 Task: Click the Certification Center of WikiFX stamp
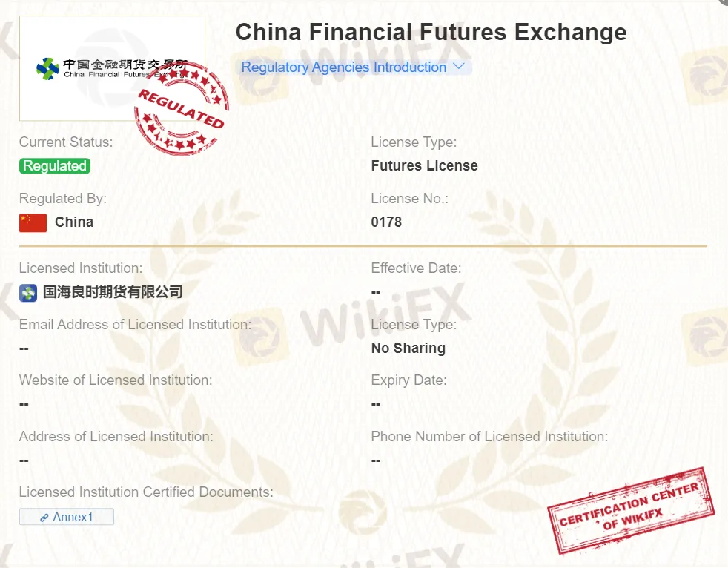(630, 509)
